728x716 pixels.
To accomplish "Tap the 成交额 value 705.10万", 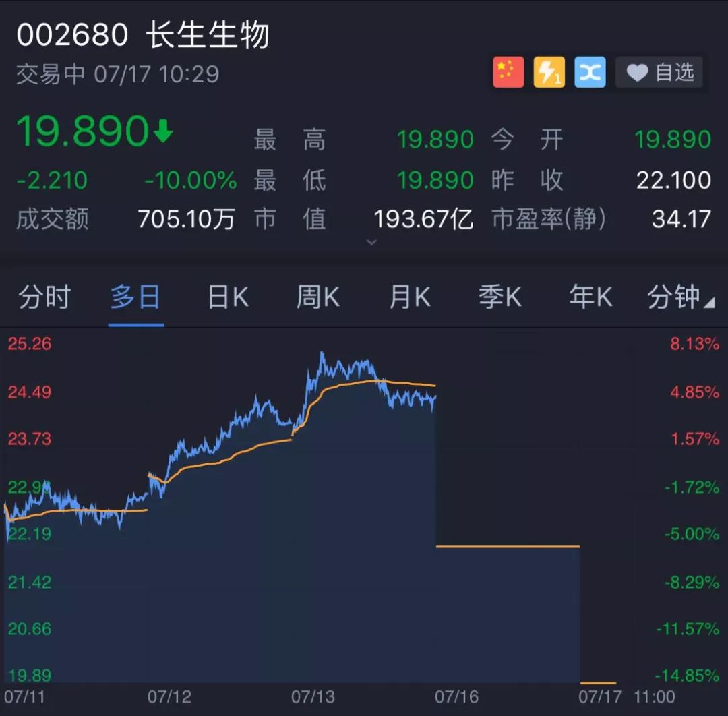I will tap(186, 219).
